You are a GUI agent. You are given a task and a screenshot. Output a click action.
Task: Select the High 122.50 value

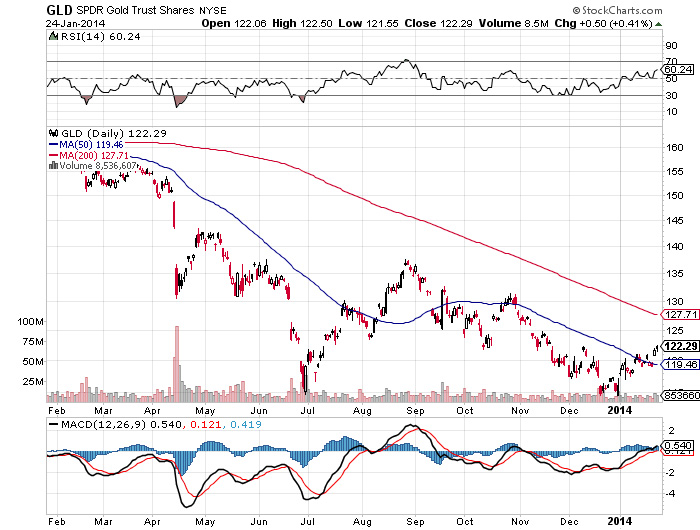point(302,23)
